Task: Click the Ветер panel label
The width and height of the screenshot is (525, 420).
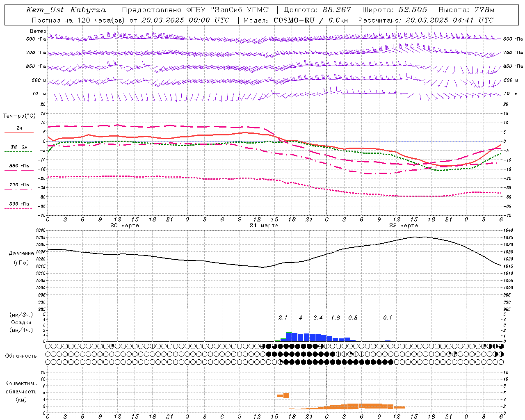Action: [38, 31]
